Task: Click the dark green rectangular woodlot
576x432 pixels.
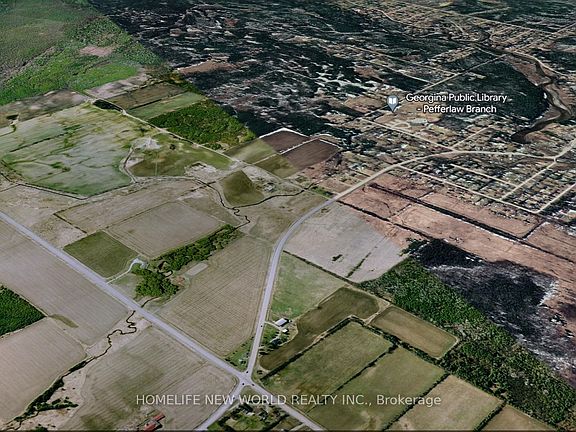Action: (203, 124)
